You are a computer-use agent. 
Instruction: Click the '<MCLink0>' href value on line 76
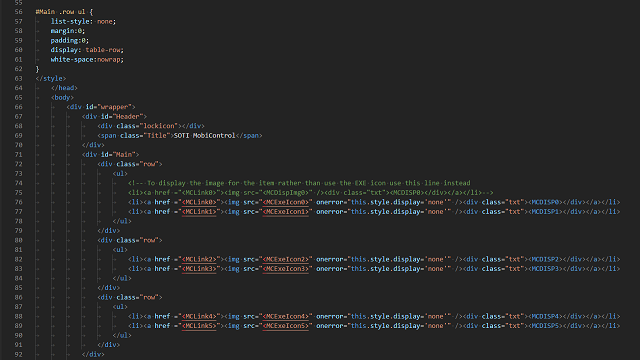[x=199, y=202]
